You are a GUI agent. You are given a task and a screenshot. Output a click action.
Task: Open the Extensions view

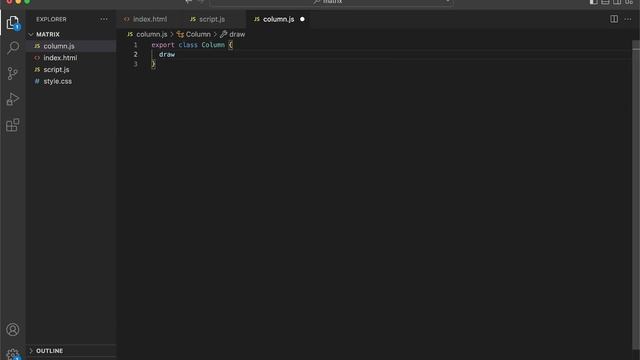click(x=13, y=125)
